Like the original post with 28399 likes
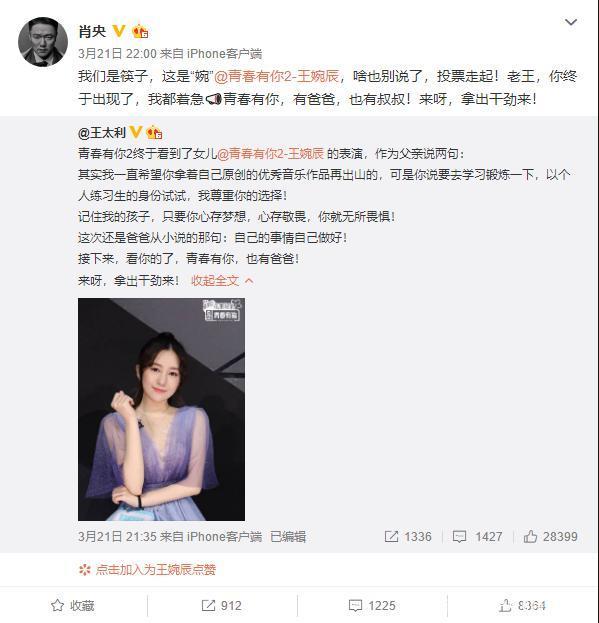The height and width of the screenshot is (623, 599). pyautogui.click(x=550, y=537)
